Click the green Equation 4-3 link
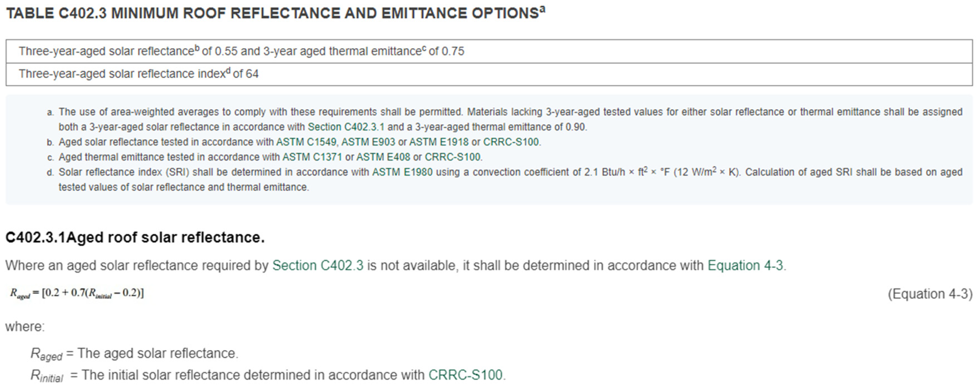980x390 pixels. (745, 266)
